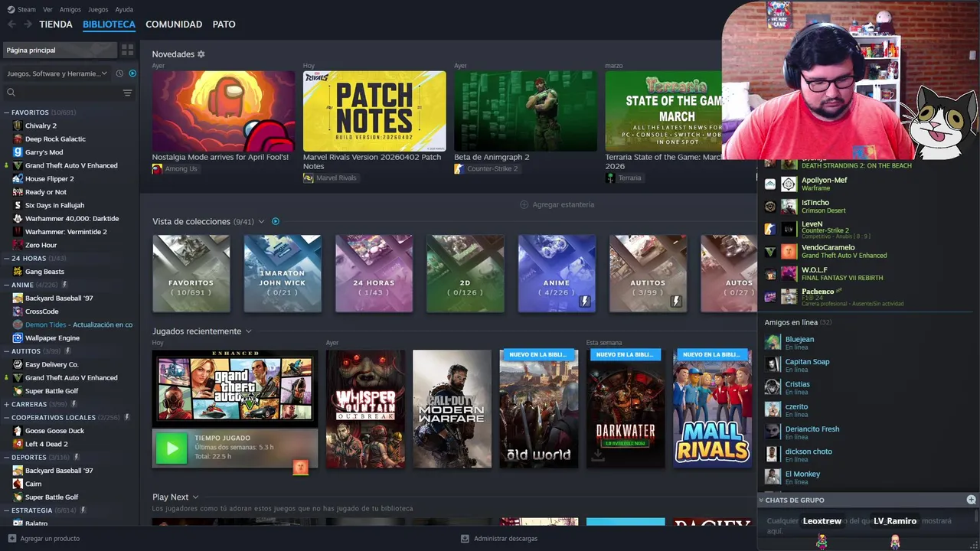
Task: Open the Steam menu
Action: [x=27, y=9]
